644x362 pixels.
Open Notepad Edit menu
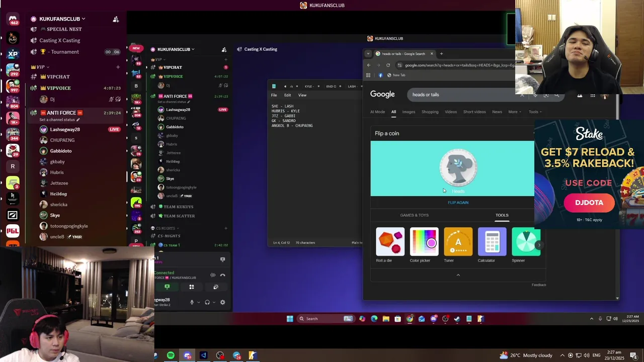click(287, 95)
